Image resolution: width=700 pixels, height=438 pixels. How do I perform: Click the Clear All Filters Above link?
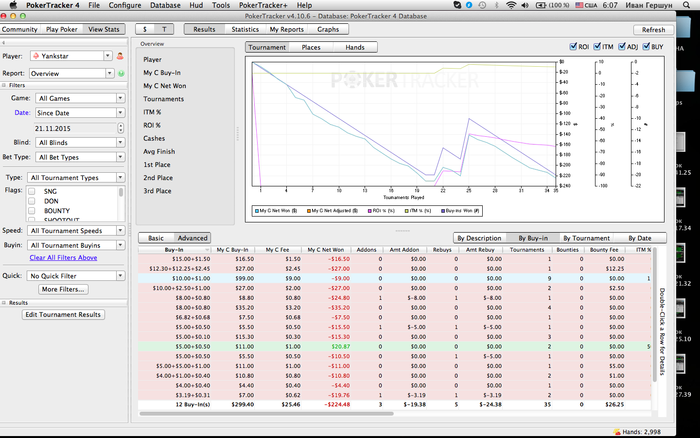pyautogui.click(x=63, y=258)
